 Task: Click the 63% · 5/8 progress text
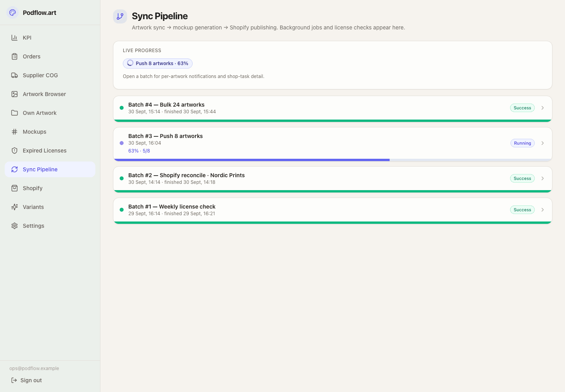(x=139, y=151)
